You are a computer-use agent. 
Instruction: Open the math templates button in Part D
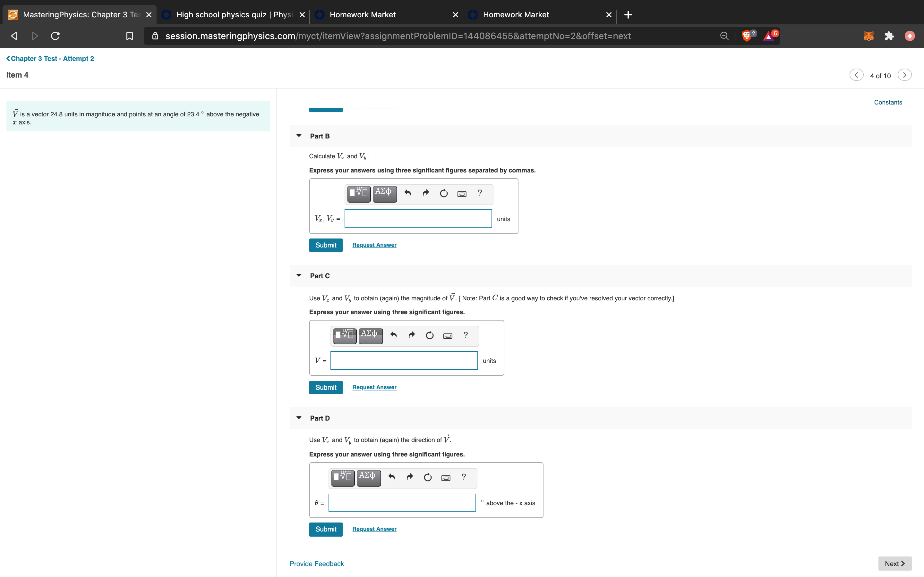[x=343, y=478]
